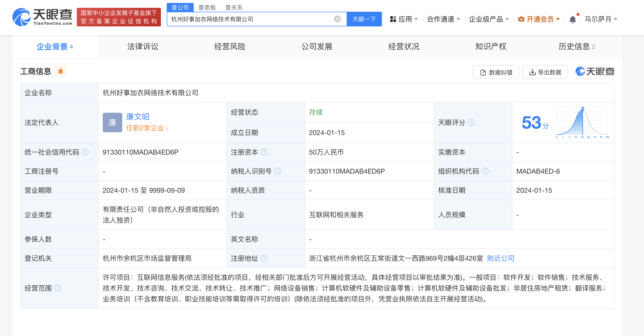The image size is (644, 336).
Task: Open the notification bell in the header
Action: click(x=573, y=19)
